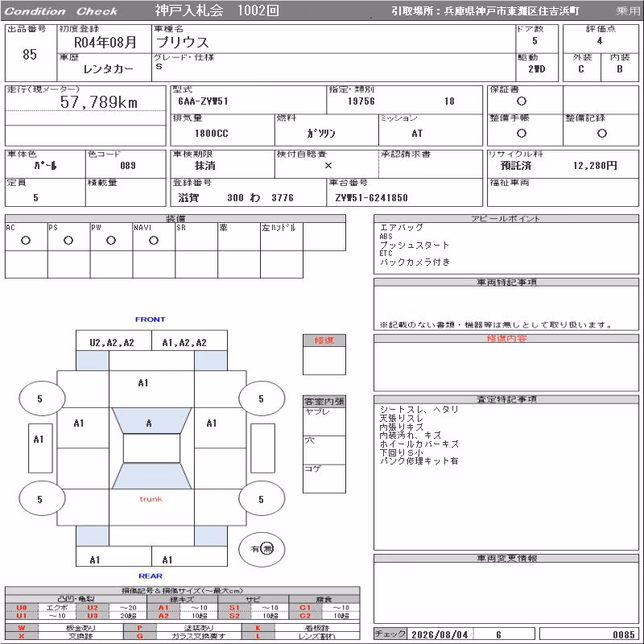Toggle the 整備記録 circle mark
Viewport: 644px width, 644px height.
[602, 133]
